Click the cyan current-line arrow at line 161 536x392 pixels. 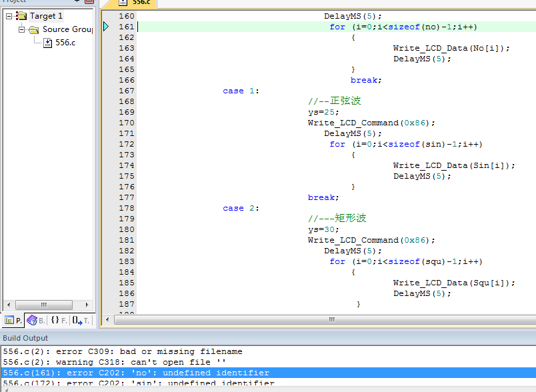click(106, 26)
